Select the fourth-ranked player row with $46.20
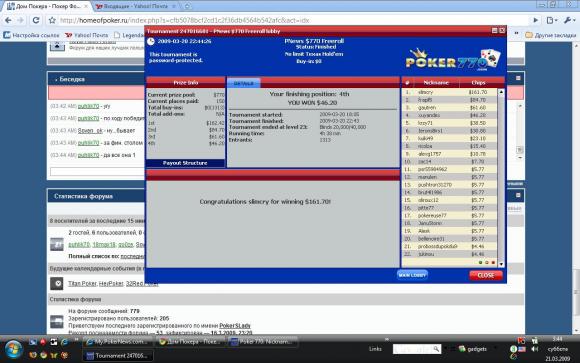 [x=449, y=115]
